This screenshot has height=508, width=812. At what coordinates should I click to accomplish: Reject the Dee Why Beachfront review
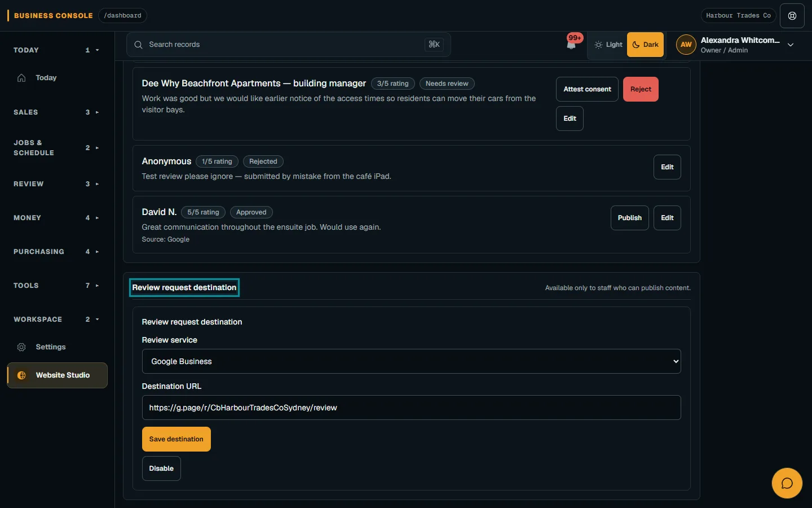click(x=641, y=89)
